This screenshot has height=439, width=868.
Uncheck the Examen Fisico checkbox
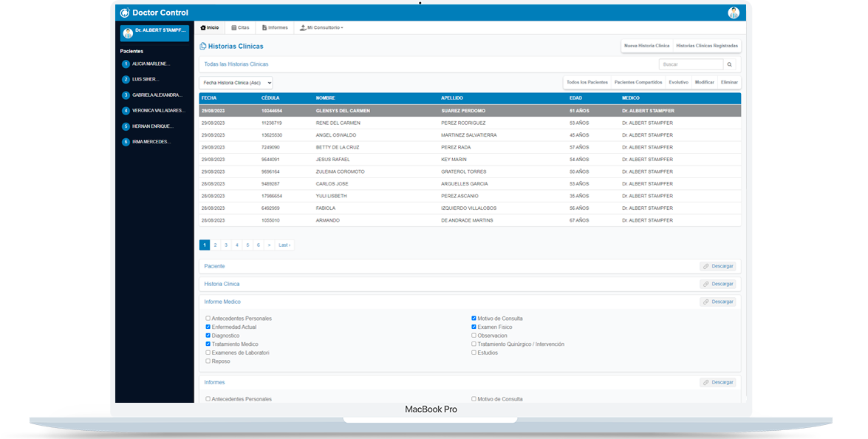pos(474,327)
